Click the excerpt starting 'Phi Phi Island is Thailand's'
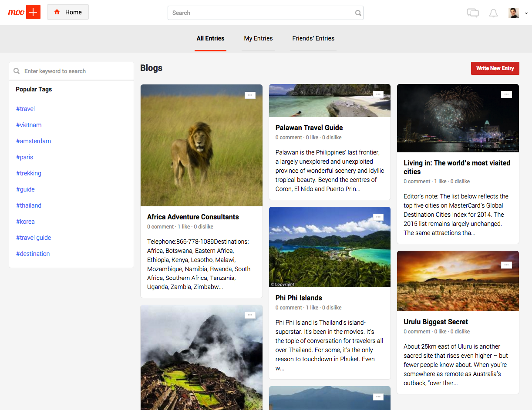 (x=330, y=345)
